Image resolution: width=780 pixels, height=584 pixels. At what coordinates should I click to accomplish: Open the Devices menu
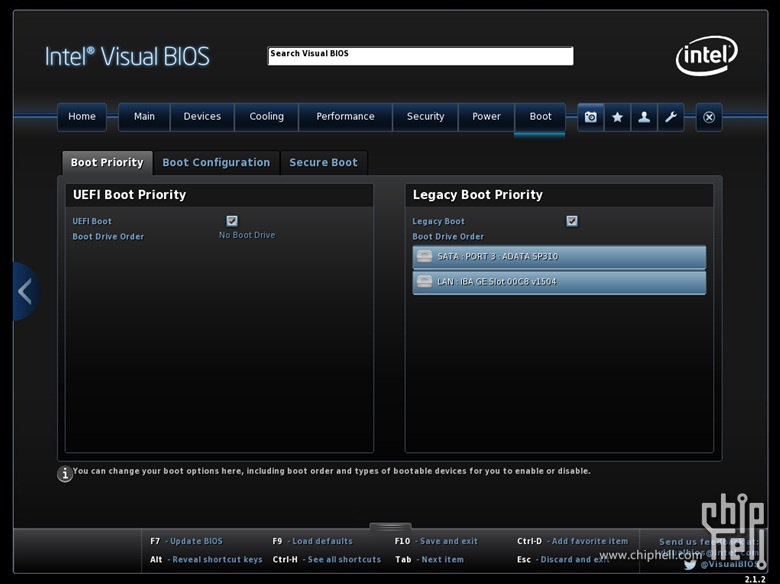(x=202, y=117)
